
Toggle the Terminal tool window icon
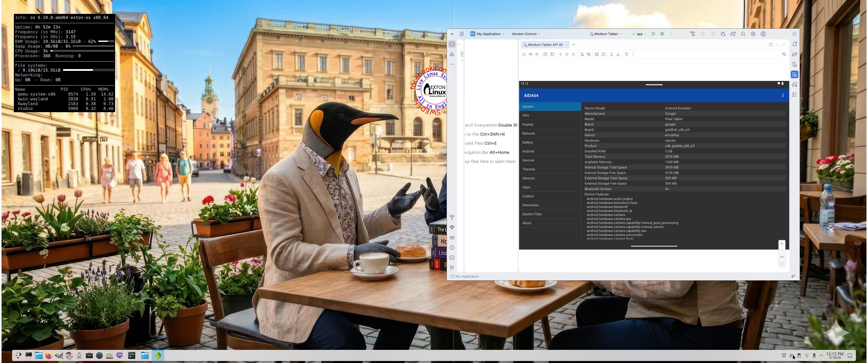click(452, 258)
